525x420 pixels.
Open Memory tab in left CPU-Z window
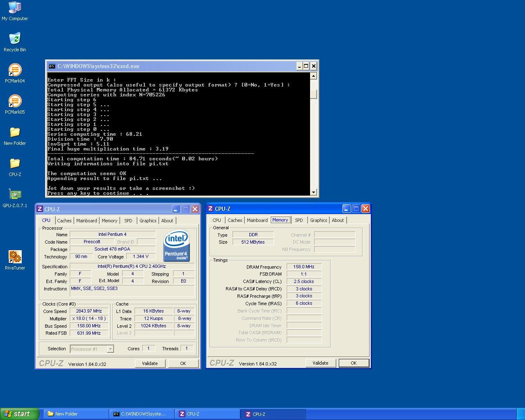pos(110,221)
